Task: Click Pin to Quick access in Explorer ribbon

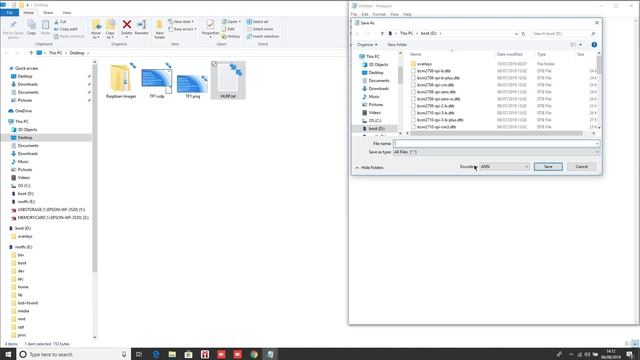Action: [13, 29]
